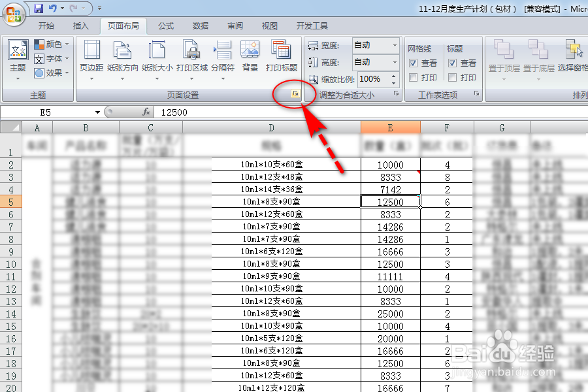Set sheet 背景 background image
This screenshot has height=392, width=588.
click(x=250, y=56)
